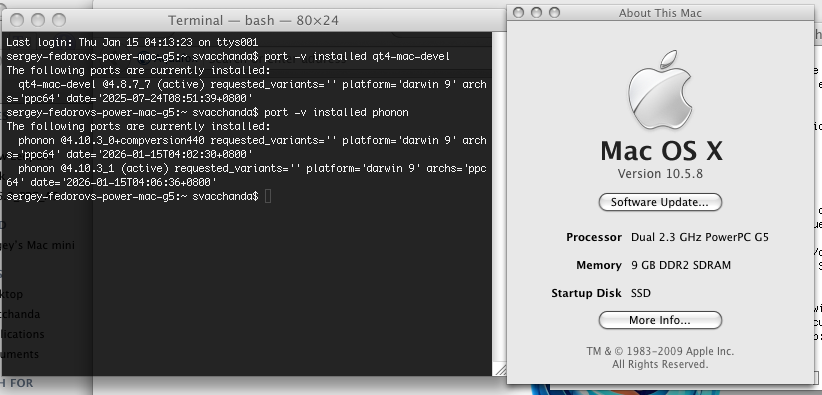Click 'phonon @4.10.3_0+compversion440' output
The height and width of the screenshot is (395, 822).
(x=111, y=141)
